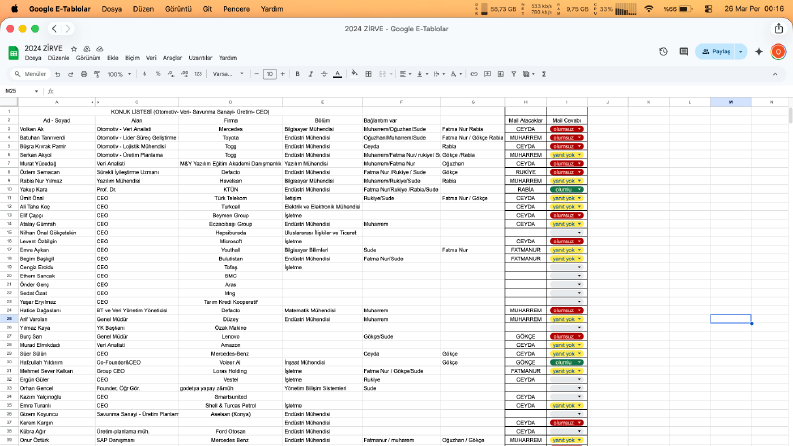Undo the last action in toolbar
The width and height of the screenshot is (793, 446).
point(58,74)
